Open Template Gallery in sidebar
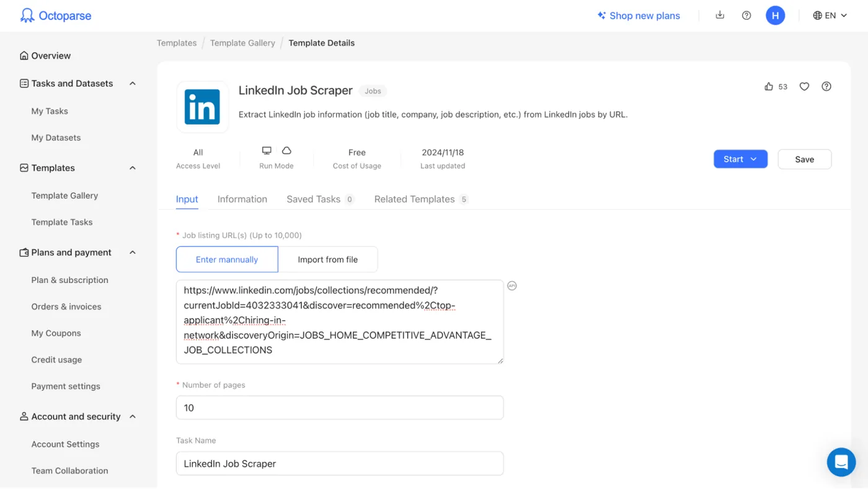The height and width of the screenshot is (489, 868). 64,195
